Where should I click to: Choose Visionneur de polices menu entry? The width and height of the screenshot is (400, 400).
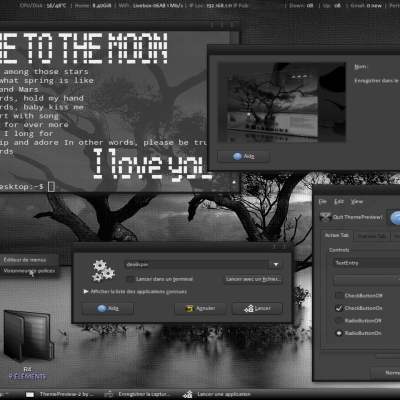coord(29,271)
